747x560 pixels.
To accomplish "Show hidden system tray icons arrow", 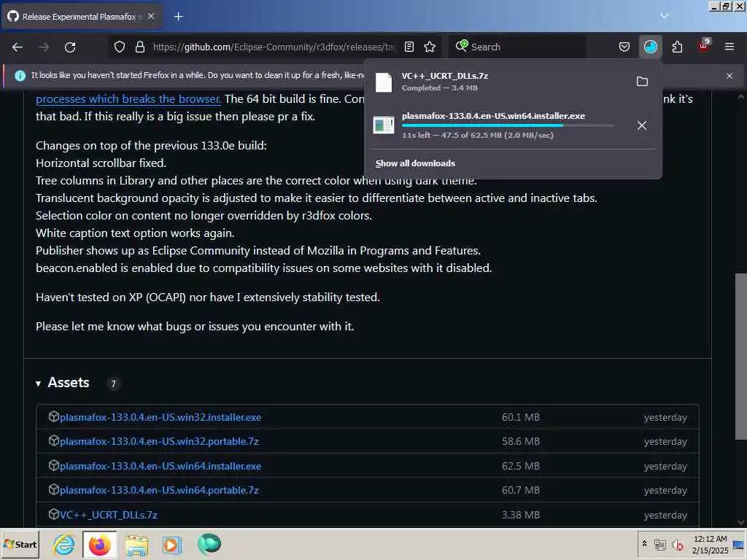I will click(645, 544).
